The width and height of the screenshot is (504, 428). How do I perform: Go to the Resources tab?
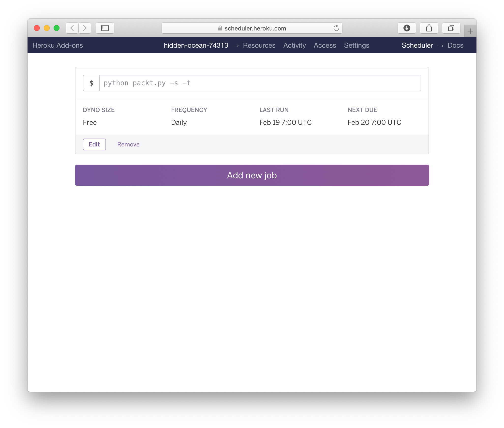click(x=259, y=45)
